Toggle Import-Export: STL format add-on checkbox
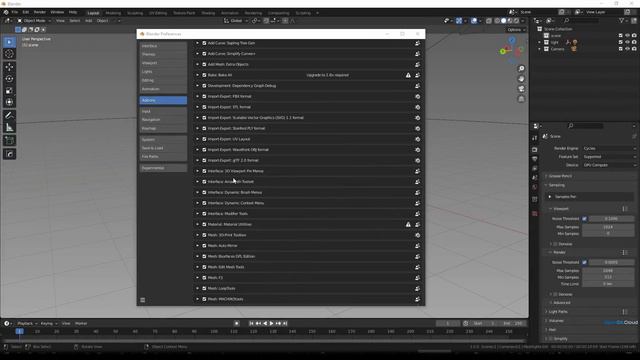 point(204,107)
